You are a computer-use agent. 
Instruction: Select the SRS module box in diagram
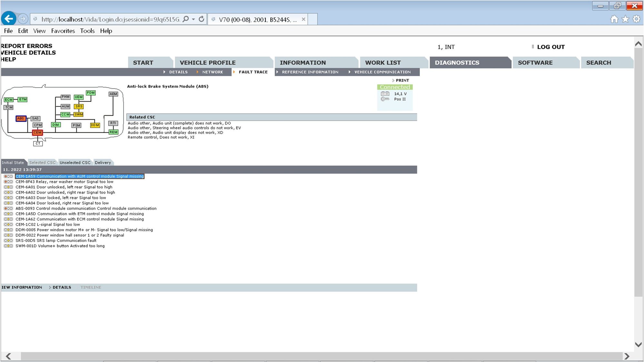pyautogui.click(x=79, y=106)
